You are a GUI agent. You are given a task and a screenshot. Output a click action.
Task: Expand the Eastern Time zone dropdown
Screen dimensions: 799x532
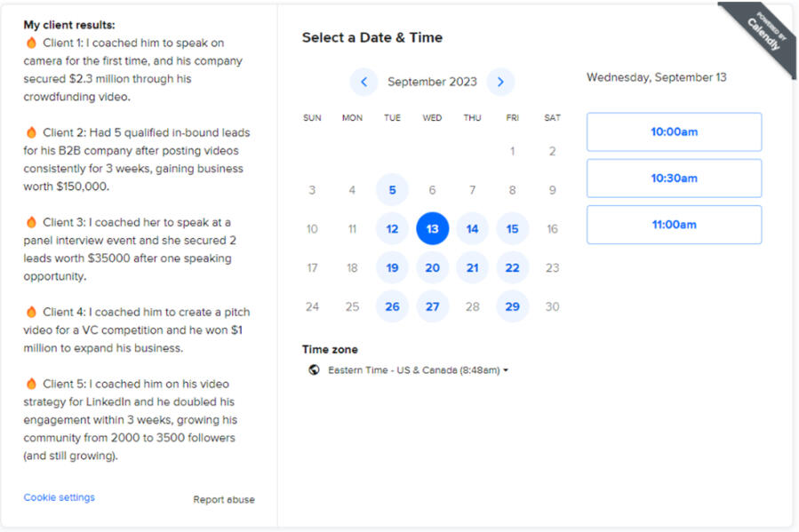(x=418, y=369)
